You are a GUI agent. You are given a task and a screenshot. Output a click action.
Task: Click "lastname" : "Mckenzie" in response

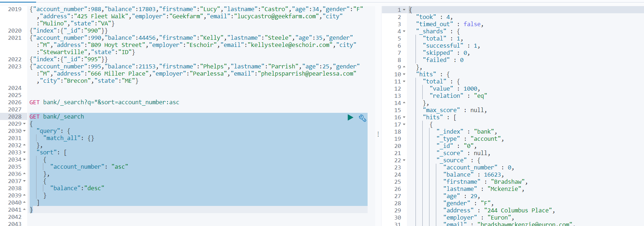click(x=484, y=189)
